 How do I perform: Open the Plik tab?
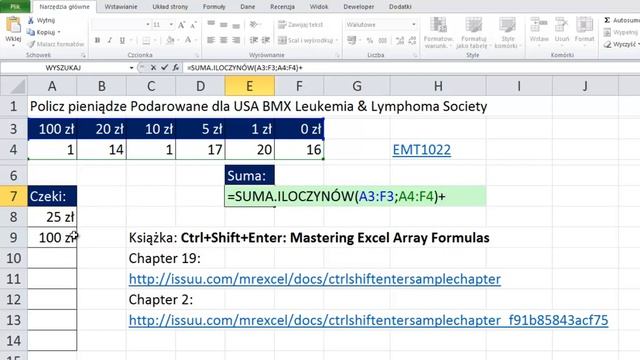[x=15, y=7]
